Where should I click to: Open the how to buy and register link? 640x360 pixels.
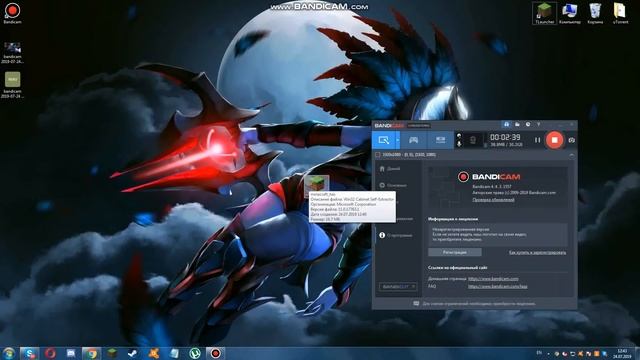pos(537,253)
